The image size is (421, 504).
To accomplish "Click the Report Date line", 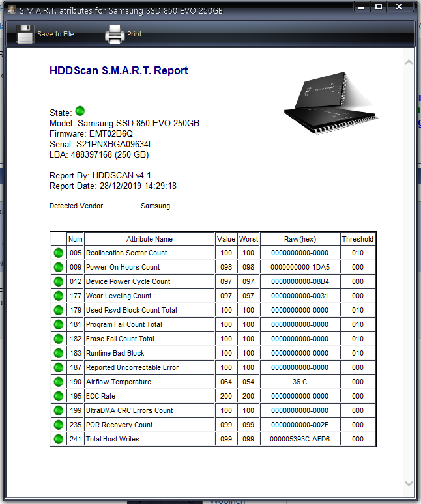I will click(113, 186).
